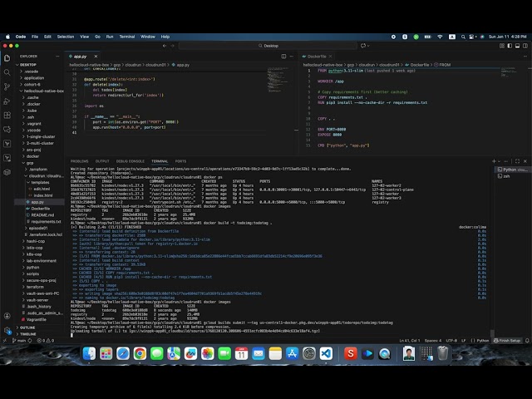Expand the OUTLINE section
Screen dimensions: 532x399
pyautogui.click(x=27, y=328)
